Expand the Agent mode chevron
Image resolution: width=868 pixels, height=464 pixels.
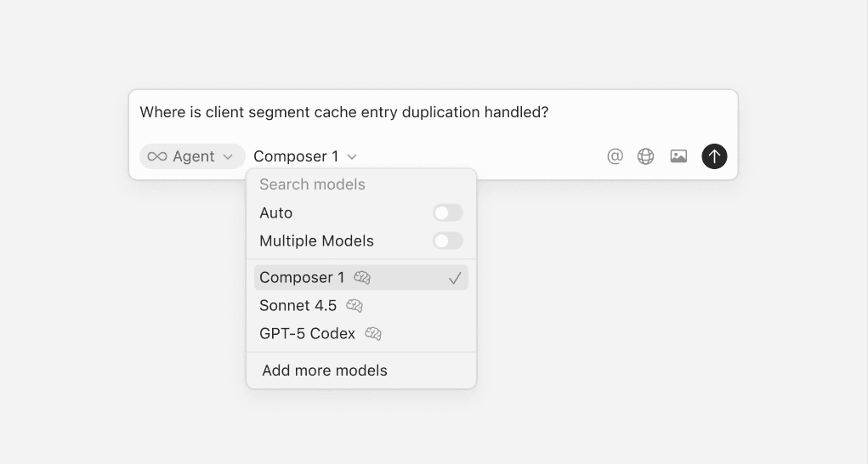tap(228, 157)
